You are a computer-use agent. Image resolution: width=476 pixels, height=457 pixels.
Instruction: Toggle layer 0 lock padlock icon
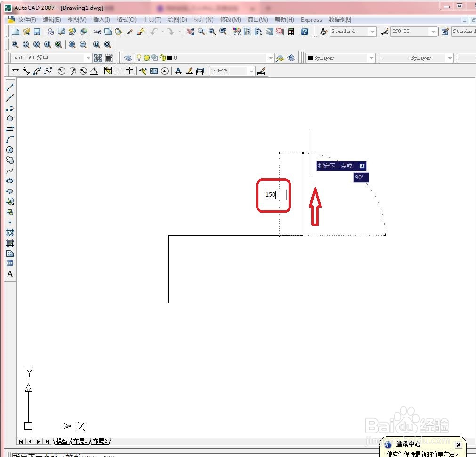(163, 57)
